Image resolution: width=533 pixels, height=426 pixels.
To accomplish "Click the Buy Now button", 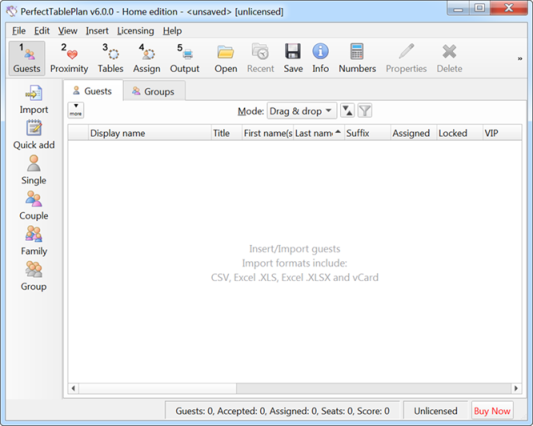I will click(x=492, y=411).
